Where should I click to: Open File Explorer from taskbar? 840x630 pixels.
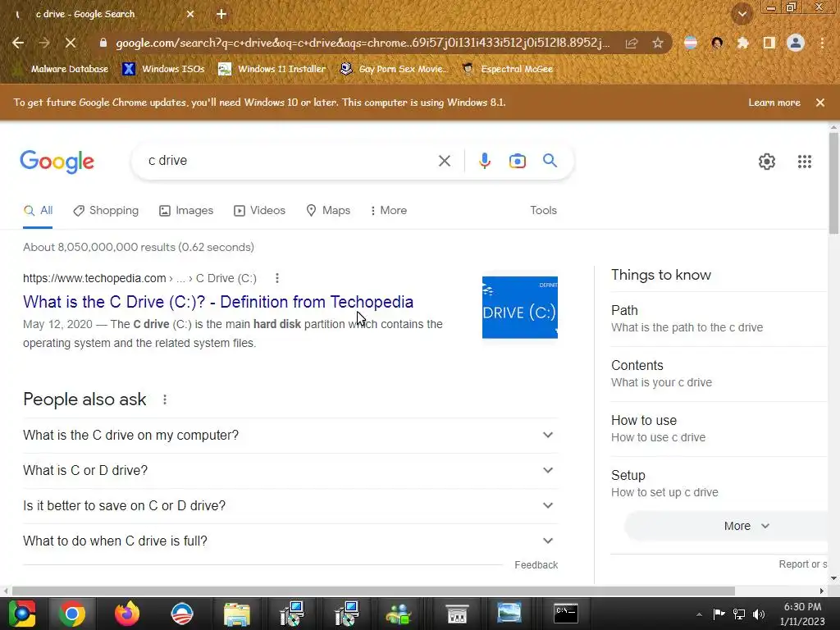coord(237,614)
